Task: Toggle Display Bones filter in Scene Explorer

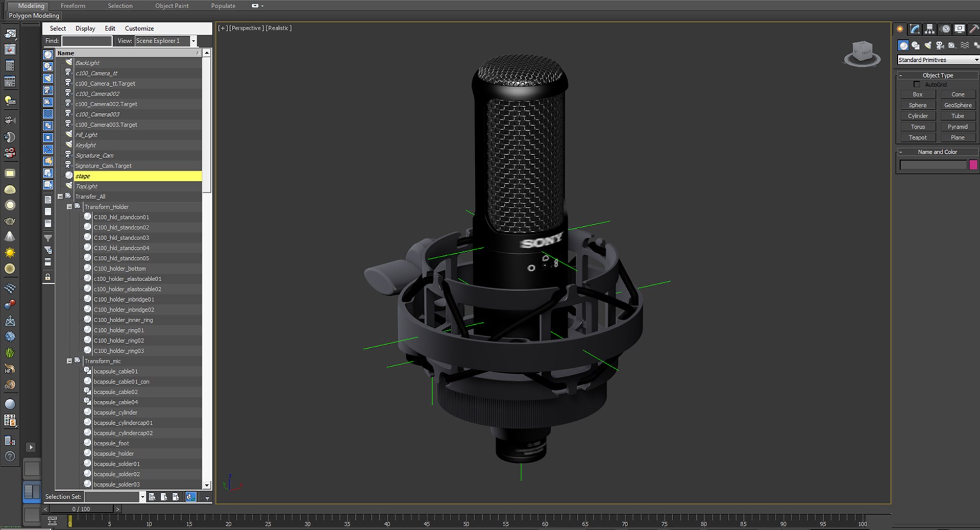Action: [x=48, y=149]
